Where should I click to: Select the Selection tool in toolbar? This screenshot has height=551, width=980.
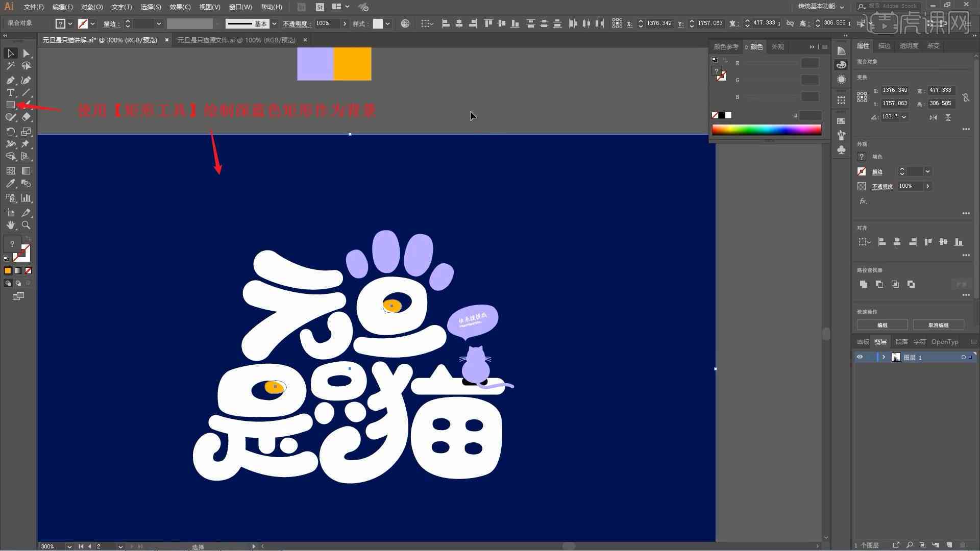tap(10, 53)
